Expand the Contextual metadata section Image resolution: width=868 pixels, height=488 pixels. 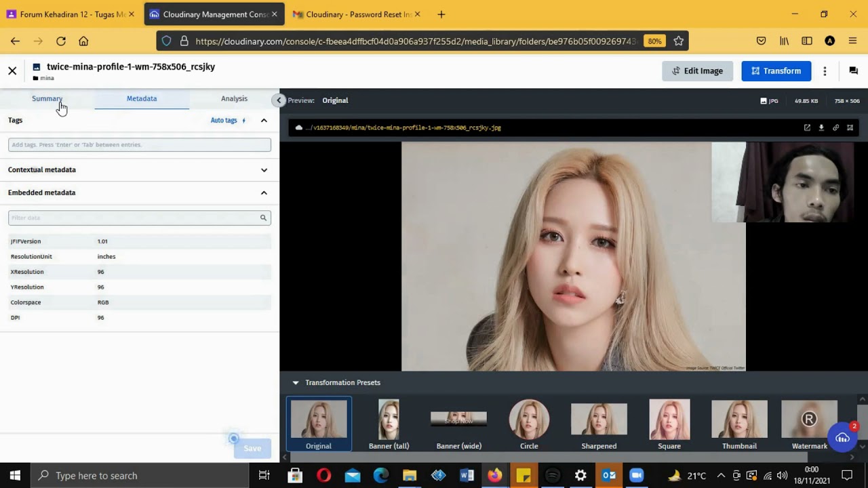tap(264, 170)
